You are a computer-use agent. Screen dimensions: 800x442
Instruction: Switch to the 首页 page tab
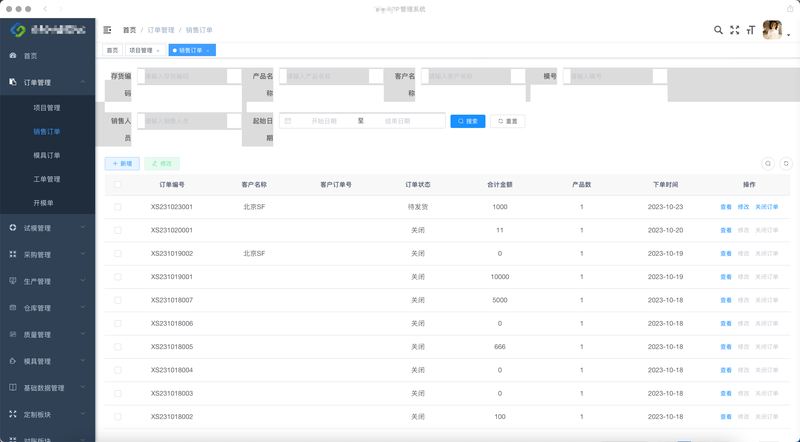112,50
